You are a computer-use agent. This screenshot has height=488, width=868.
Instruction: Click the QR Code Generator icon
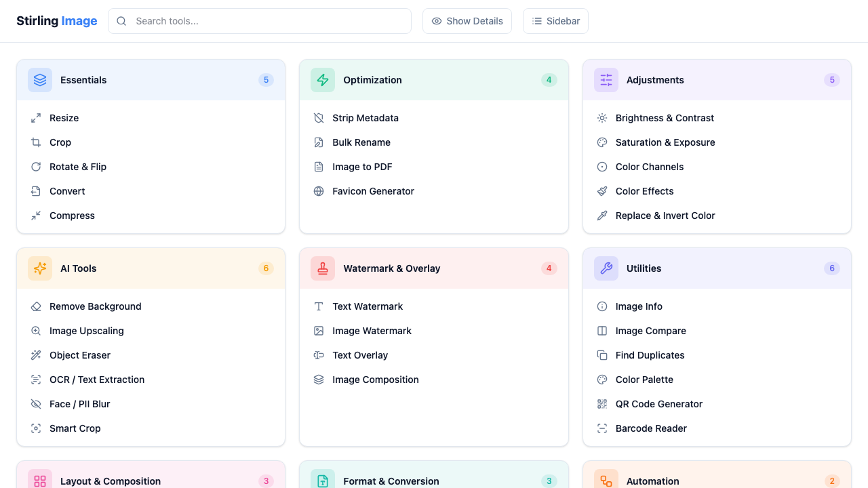coord(602,404)
